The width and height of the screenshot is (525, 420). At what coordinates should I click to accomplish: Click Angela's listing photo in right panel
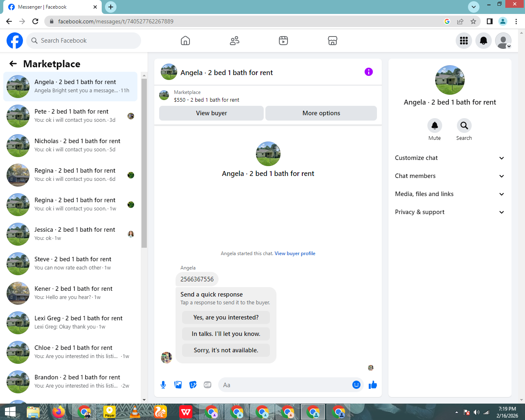(450, 80)
